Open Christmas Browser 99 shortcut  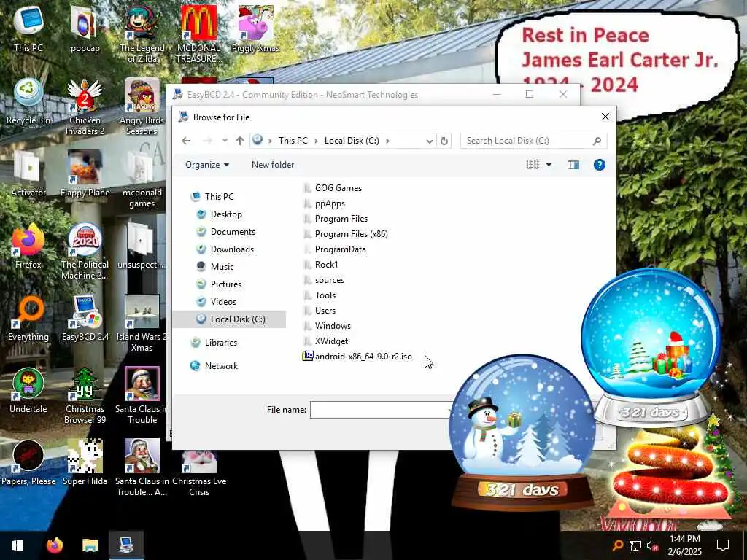point(85,396)
